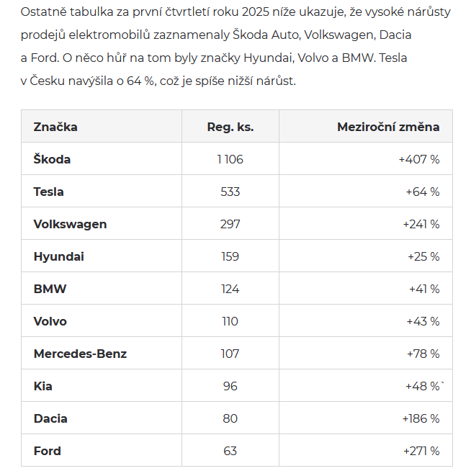Click the 297 registrations cell
471x476 pixels.
[x=230, y=224]
